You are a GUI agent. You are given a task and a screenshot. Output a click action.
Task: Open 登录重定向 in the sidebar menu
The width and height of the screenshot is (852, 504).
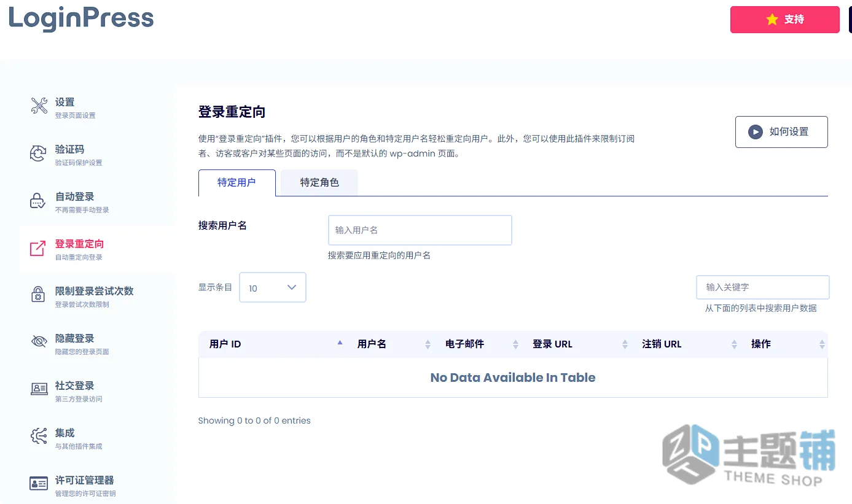96,249
